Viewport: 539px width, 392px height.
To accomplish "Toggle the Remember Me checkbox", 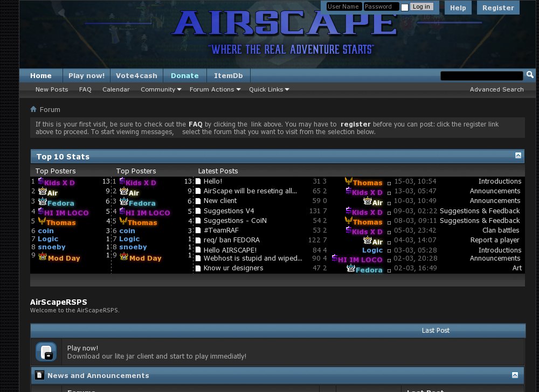I will point(405,7).
